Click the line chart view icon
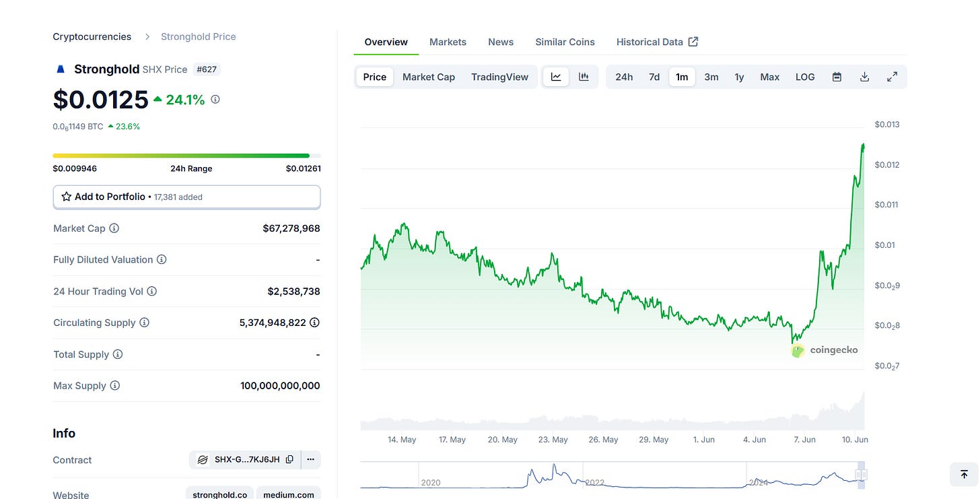The height and width of the screenshot is (499, 980). (556, 77)
